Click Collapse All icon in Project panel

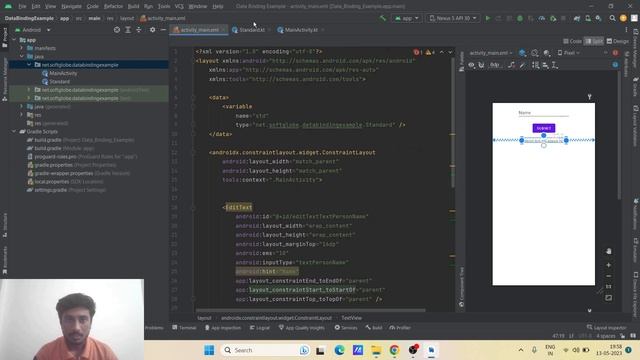click(x=139, y=30)
